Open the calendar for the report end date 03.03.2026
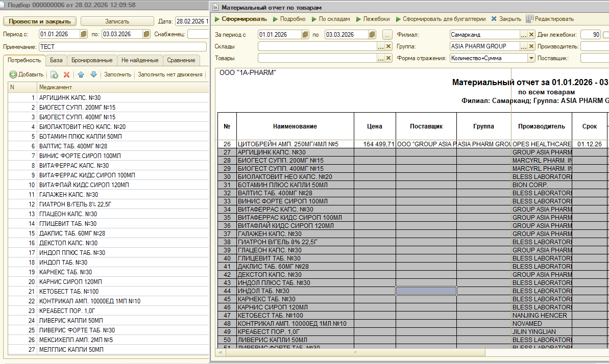Screen dimensions: 609x364 [372, 35]
